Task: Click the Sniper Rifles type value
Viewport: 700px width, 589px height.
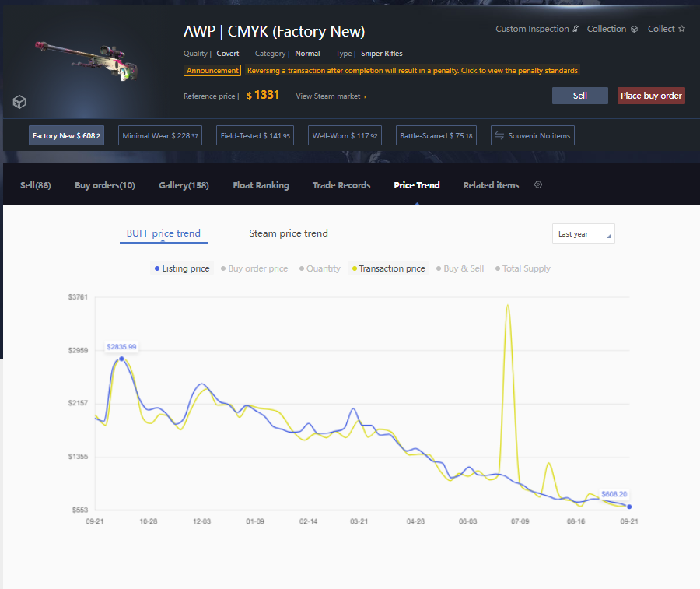Action: (x=382, y=54)
